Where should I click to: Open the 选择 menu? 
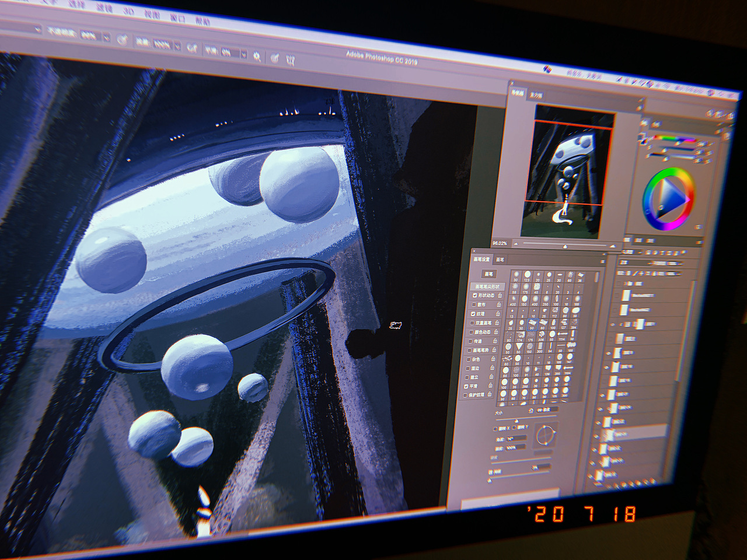point(76,3)
